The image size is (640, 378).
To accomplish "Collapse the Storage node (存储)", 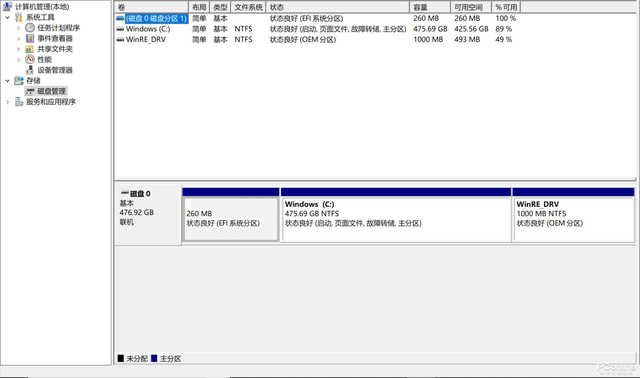I will point(7,81).
